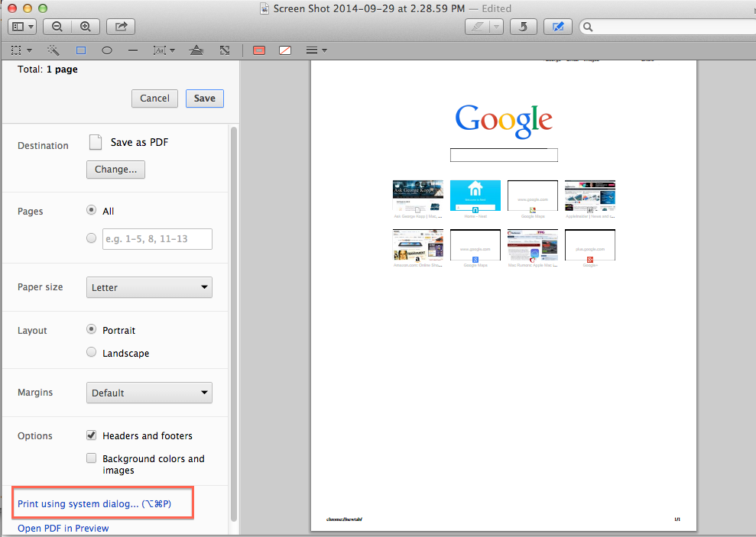756x537 pixels.
Task: Open the fill color swatch
Action: click(285, 50)
